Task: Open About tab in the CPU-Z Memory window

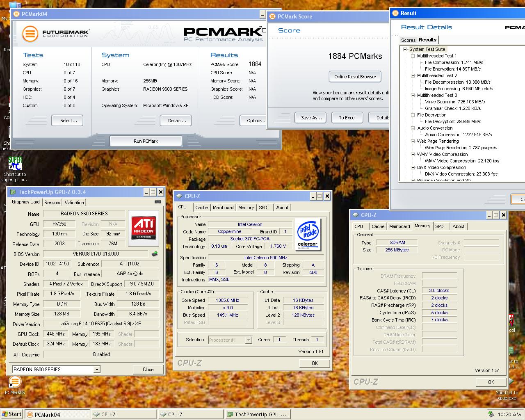Action: pyautogui.click(x=459, y=226)
